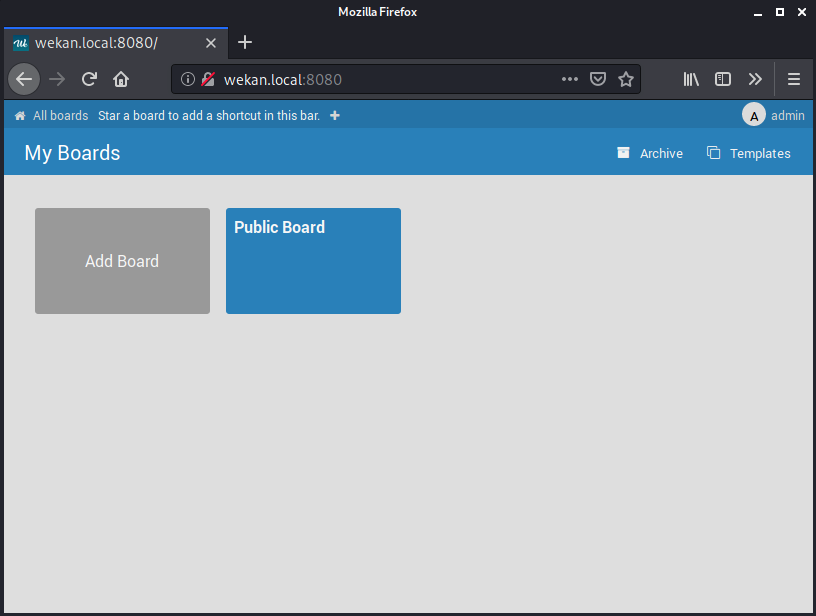Viewport: 816px width, 616px height.
Task: Go to All boards
Action: tap(58, 115)
